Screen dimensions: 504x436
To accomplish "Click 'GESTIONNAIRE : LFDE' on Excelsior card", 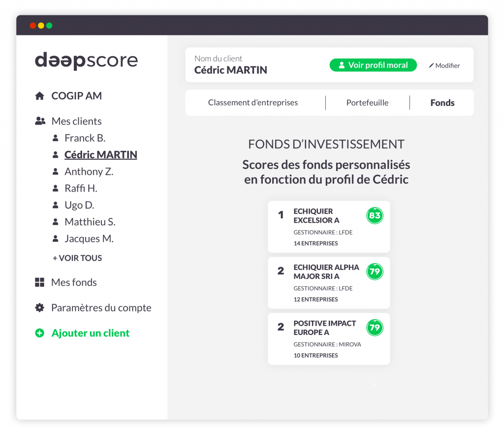I will coord(323,233).
